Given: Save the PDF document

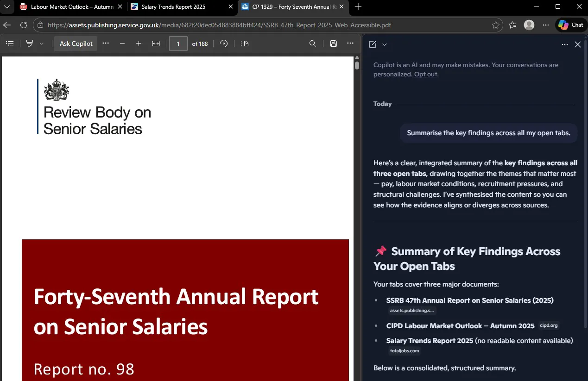Looking at the screenshot, I should pos(333,43).
